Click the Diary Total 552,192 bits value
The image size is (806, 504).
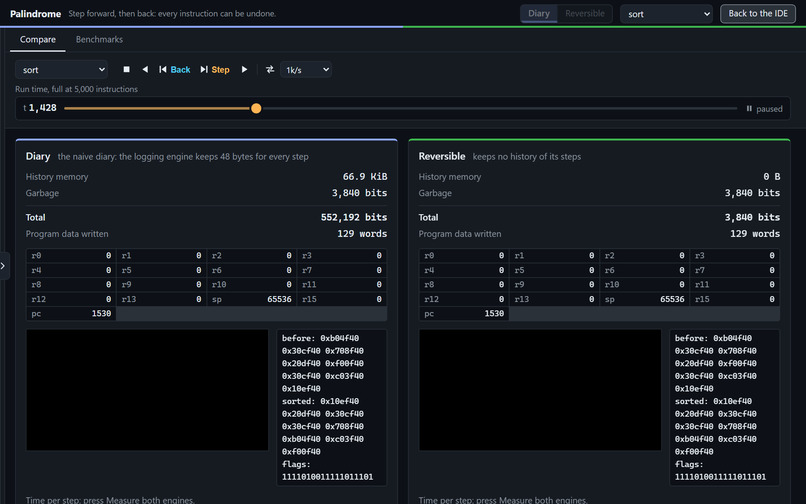pos(354,217)
